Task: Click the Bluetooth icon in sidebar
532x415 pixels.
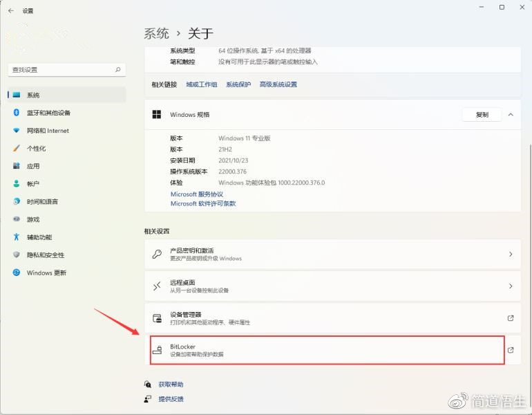Action: [17, 113]
